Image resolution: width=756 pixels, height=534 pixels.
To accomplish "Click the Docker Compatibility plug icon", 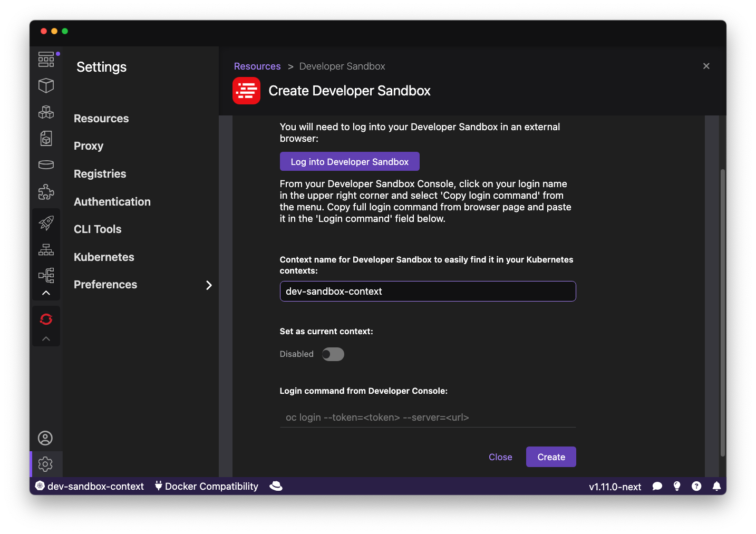I will (x=158, y=486).
